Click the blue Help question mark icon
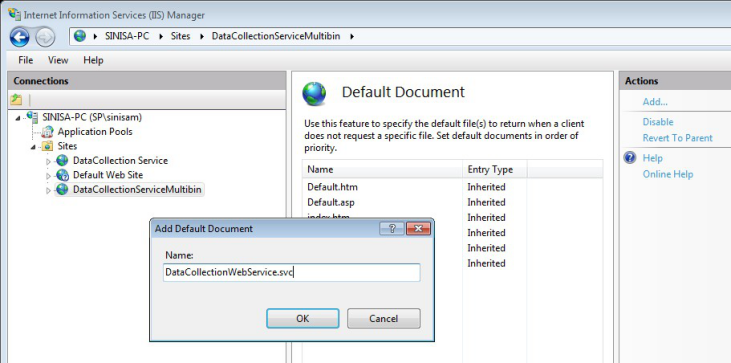Screen dimensions: 731x363 [630, 158]
